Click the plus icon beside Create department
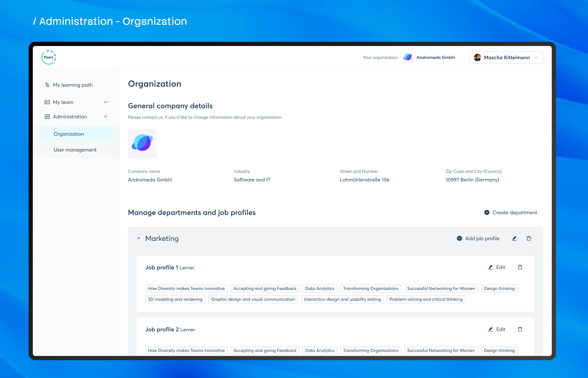The image size is (588, 378). pyautogui.click(x=487, y=213)
